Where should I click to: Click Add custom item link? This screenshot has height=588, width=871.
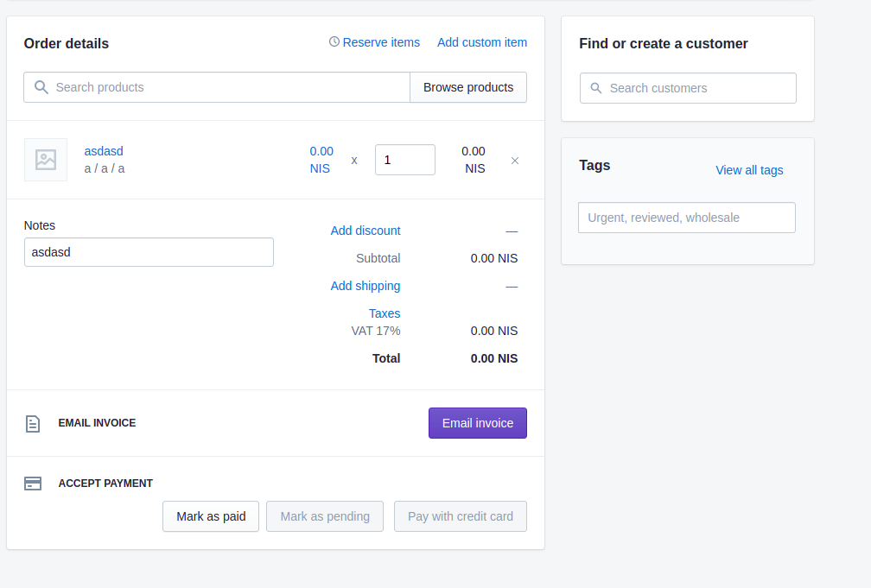point(482,42)
